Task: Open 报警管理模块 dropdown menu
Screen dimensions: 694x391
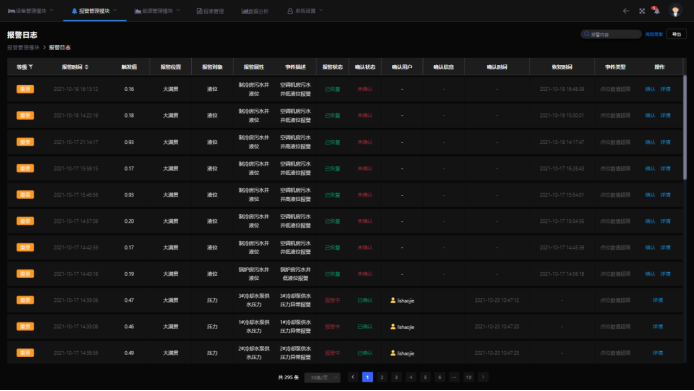Action: (94, 11)
